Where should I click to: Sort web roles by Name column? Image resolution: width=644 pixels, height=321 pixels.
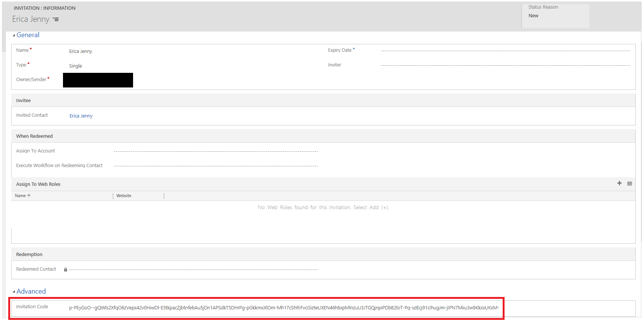click(22, 196)
